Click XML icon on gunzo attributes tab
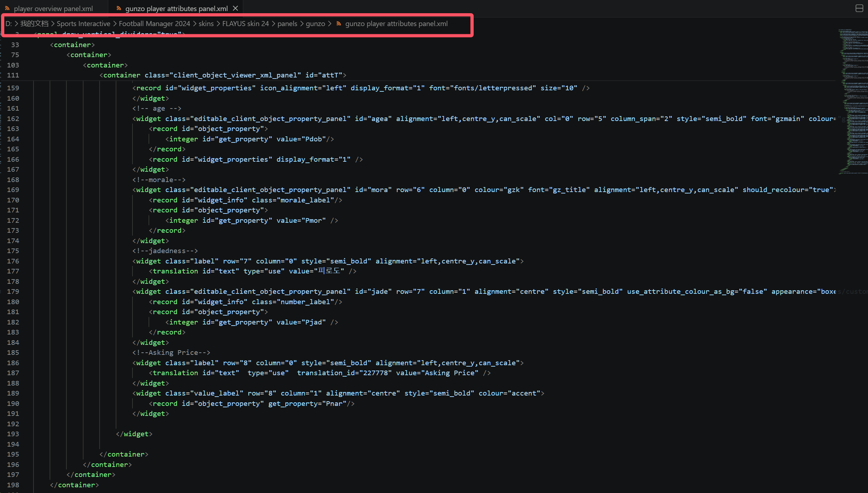Image resolution: width=868 pixels, height=493 pixels. coord(119,8)
